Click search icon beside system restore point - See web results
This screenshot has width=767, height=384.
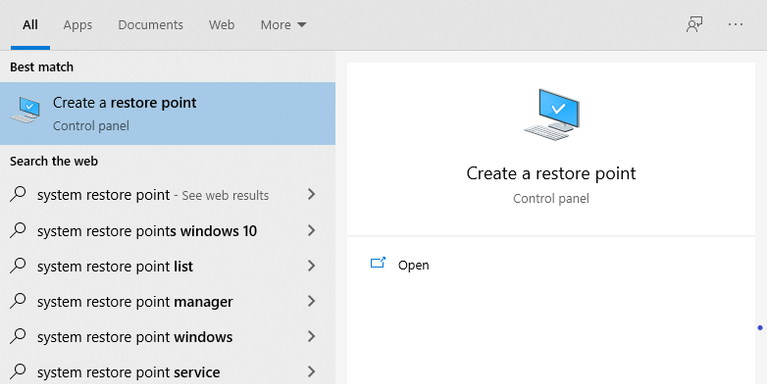(18, 194)
